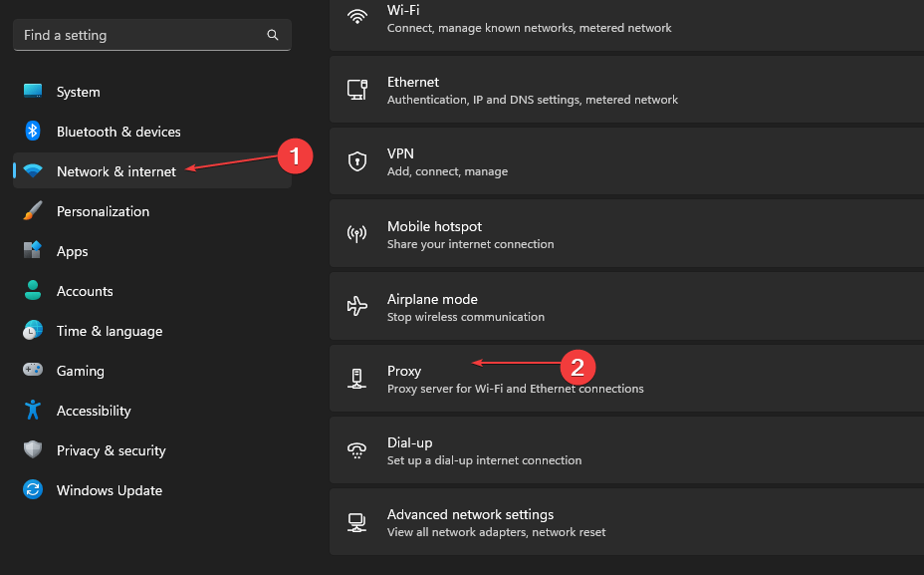Click the Advanced network settings icon

[x=356, y=521]
